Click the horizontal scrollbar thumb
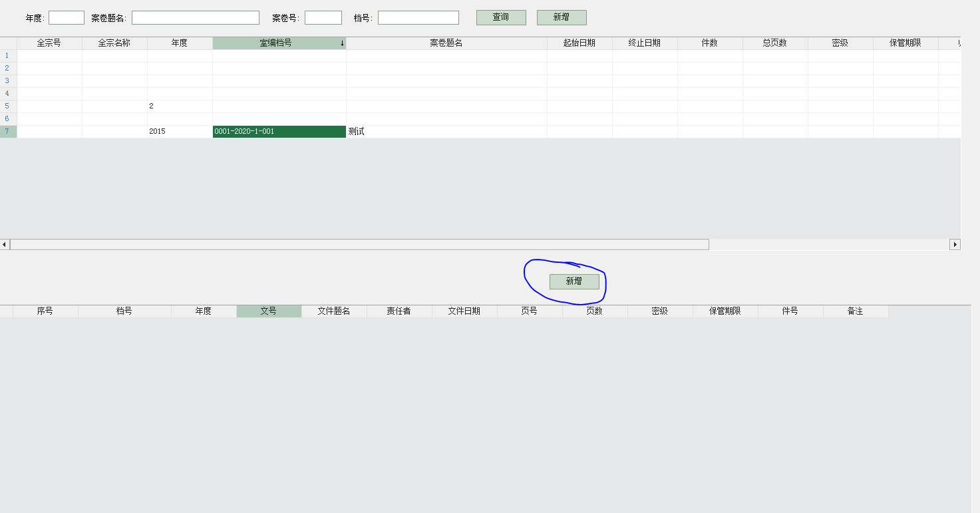Screen dimensions: 980x513 click(x=359, y=244)
